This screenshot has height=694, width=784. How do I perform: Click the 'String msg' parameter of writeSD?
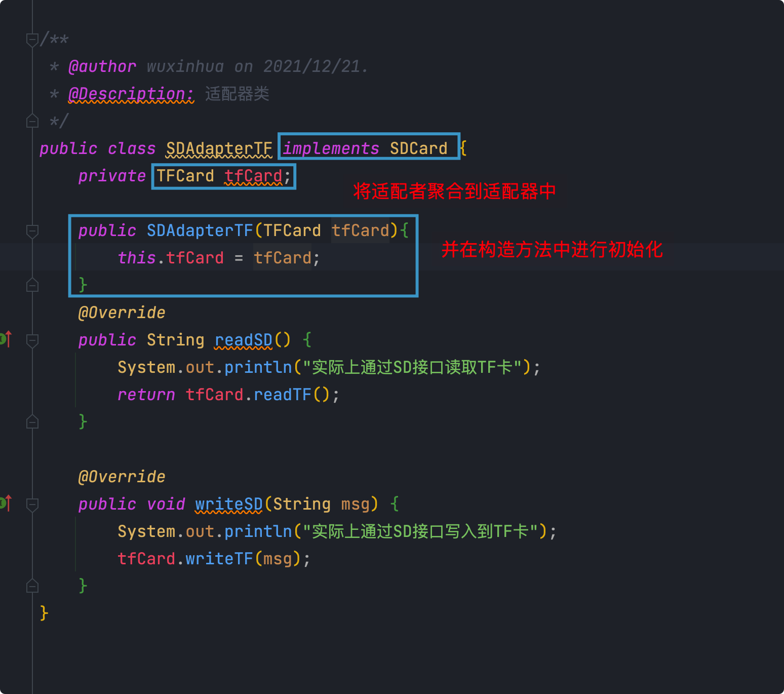(x=321, y=504)
